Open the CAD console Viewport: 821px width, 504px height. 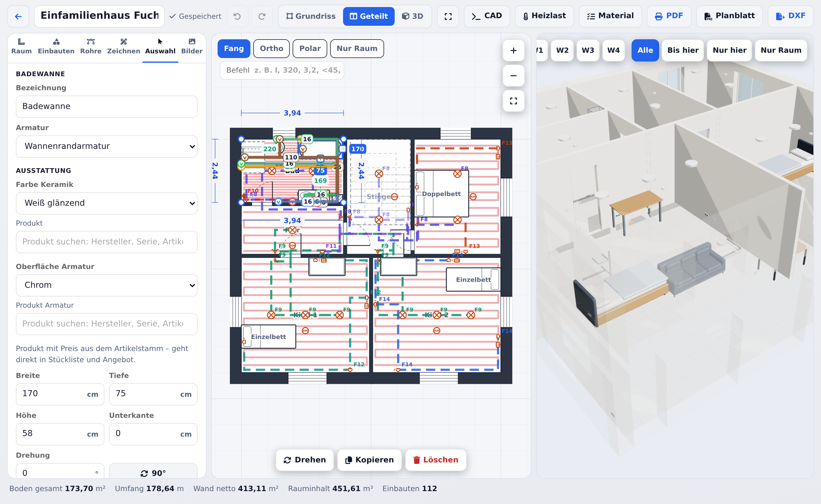click(486, 16)
